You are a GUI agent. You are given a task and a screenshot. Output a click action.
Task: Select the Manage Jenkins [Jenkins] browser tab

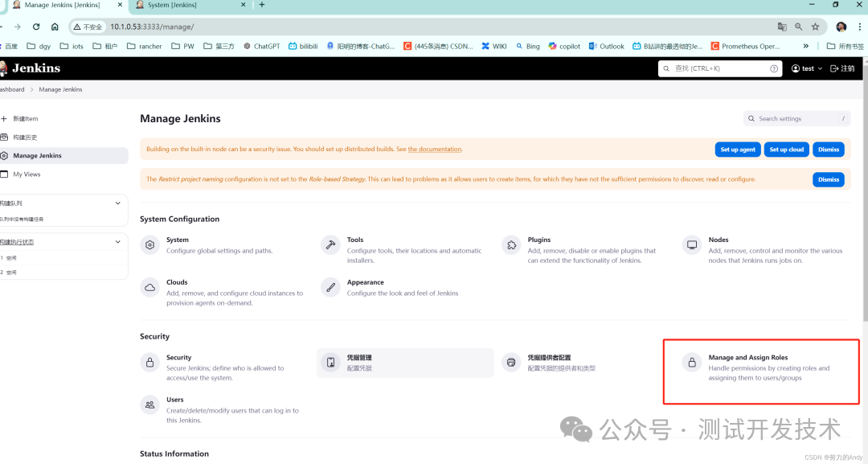[67, 5]
